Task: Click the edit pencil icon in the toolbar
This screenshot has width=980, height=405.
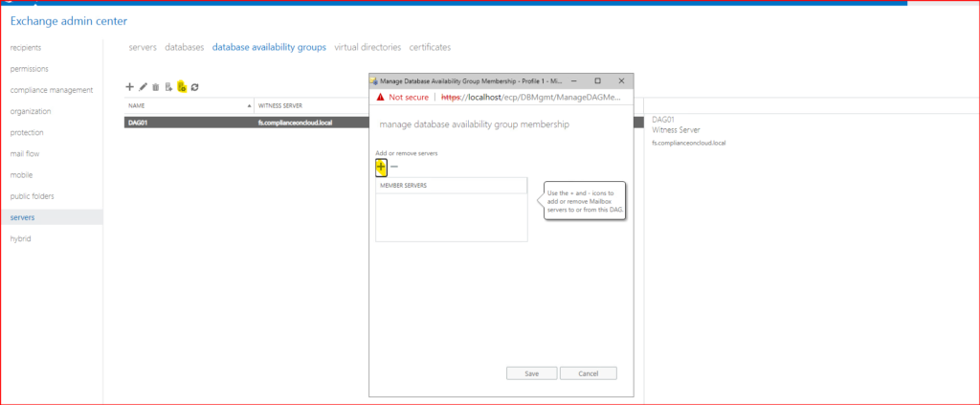Action: tap(143, 87)
